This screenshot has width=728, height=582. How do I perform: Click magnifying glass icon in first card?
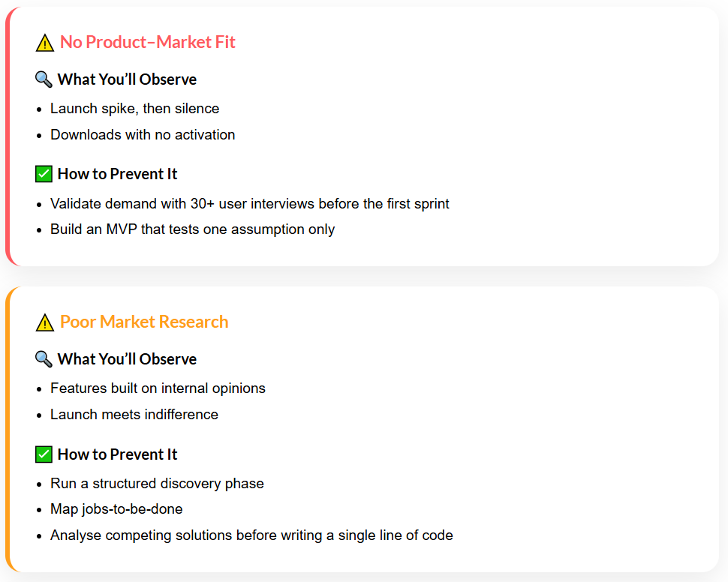(x=44, y=79)
